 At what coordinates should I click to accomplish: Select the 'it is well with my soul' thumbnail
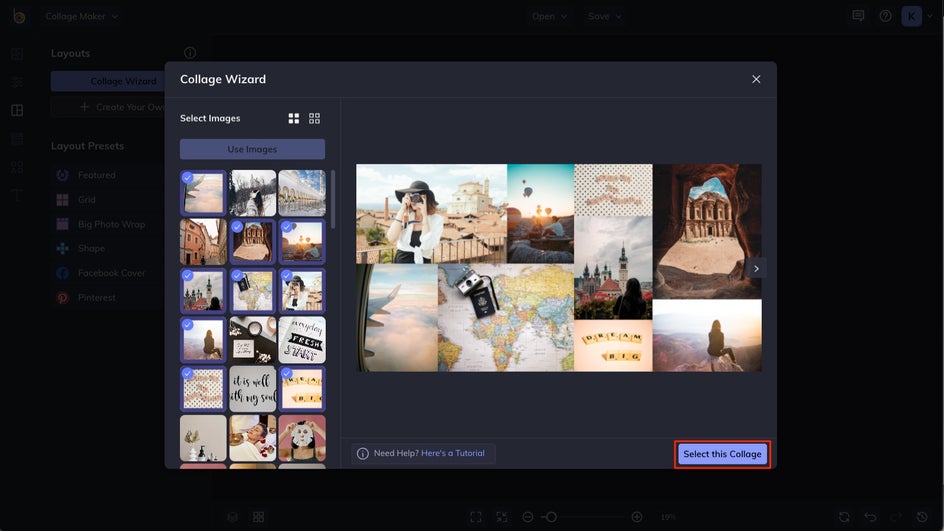pos(253,389)
